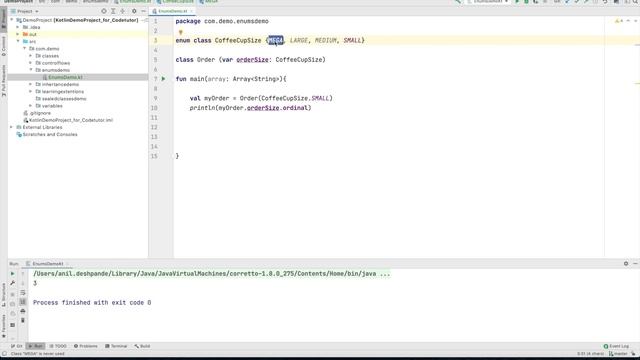
Task: Open the Git tool window tab
Action: tap(17, 346)
